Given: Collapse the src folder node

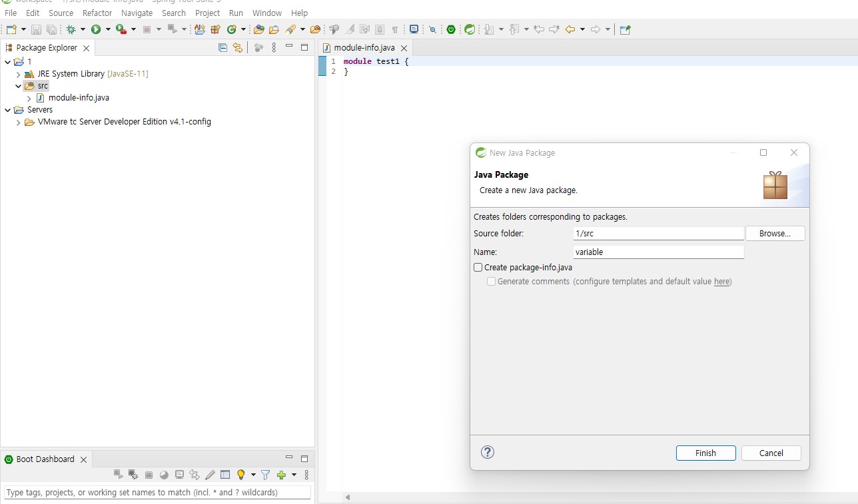Looking at the screenshot, I should click(x=19, y=86).
